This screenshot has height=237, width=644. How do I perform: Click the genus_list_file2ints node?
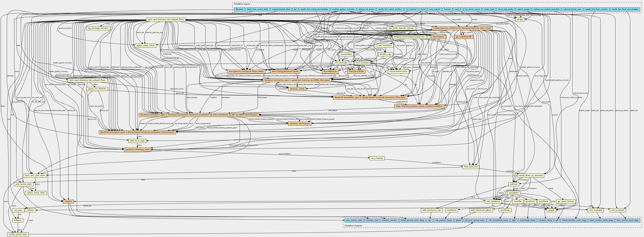(97, 89)
